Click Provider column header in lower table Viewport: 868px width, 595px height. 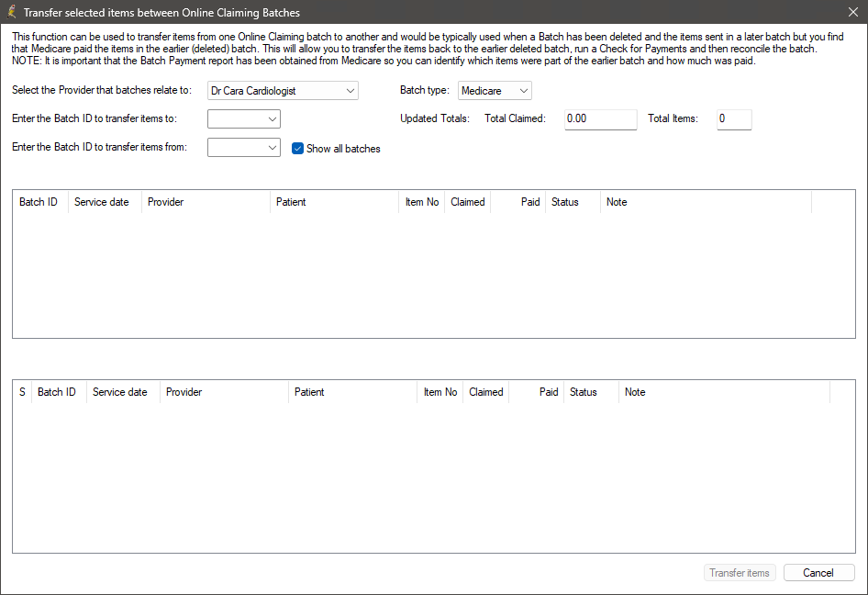tap(224, 392)
